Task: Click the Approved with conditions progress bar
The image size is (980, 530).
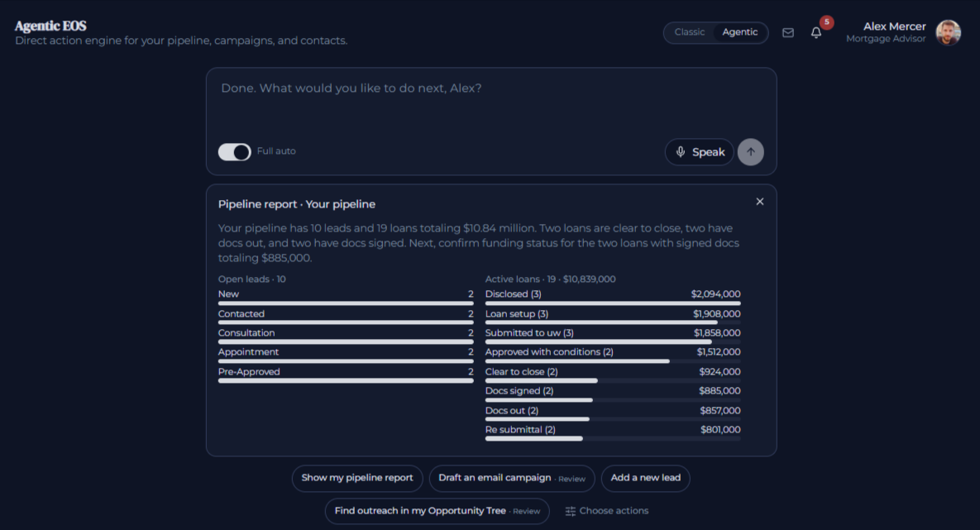Action: tap(613, 361)
